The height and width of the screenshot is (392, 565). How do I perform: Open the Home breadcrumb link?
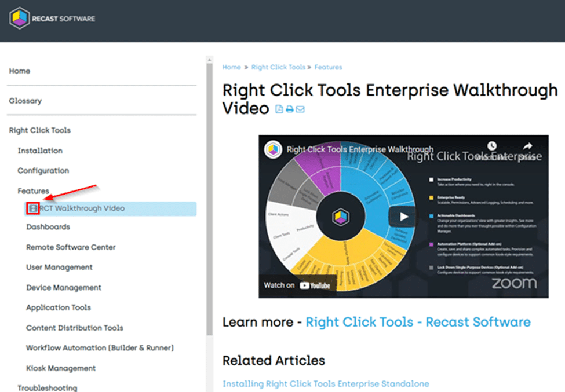tap(231, 67)
